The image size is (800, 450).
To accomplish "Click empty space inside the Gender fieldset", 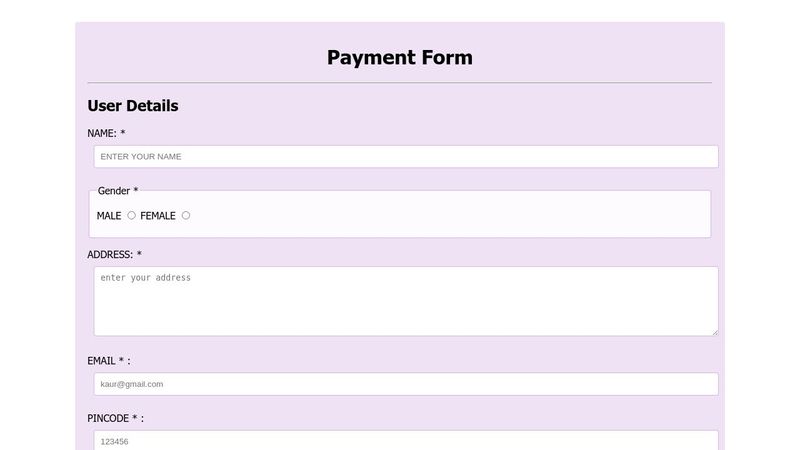I will (450, 216).
